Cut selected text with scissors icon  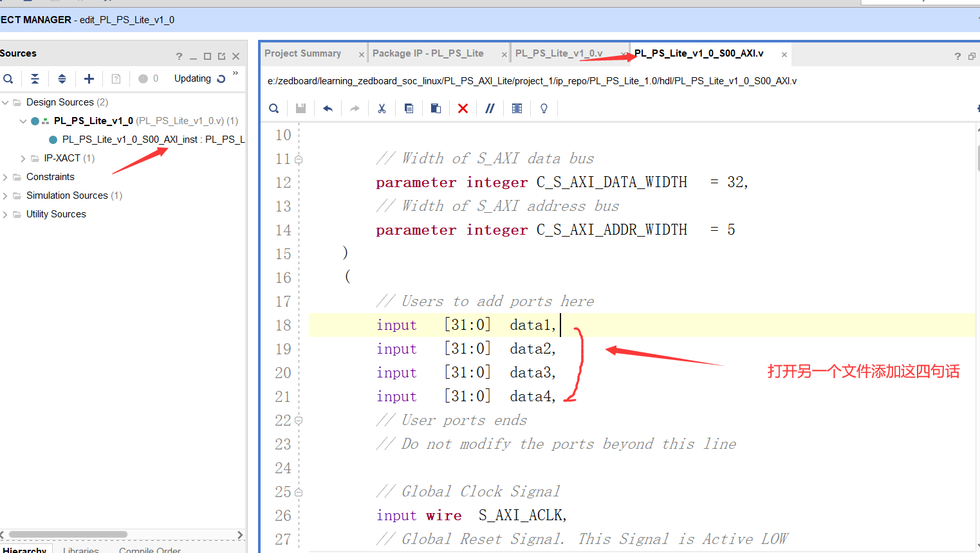click(382, 108)
